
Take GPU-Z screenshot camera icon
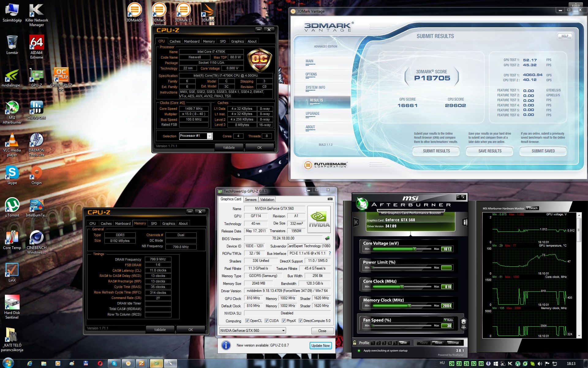330,199
